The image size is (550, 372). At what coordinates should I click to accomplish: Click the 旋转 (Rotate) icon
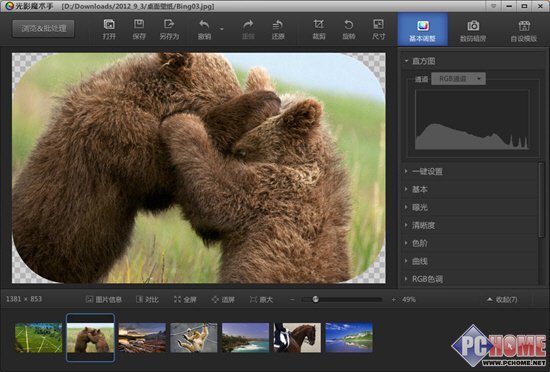pos(348,25)
